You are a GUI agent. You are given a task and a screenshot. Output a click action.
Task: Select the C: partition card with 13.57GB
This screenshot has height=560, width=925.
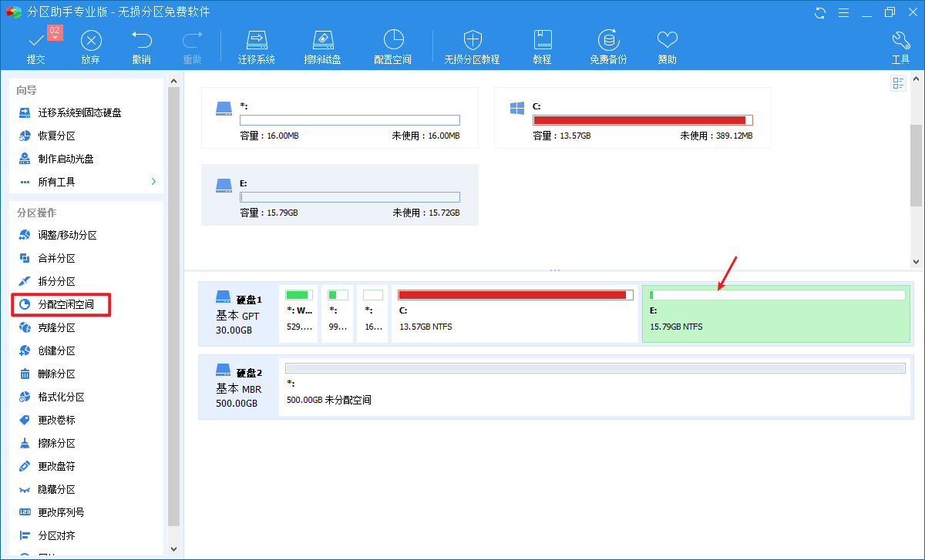pyautogui.click(x=633, y=118)
